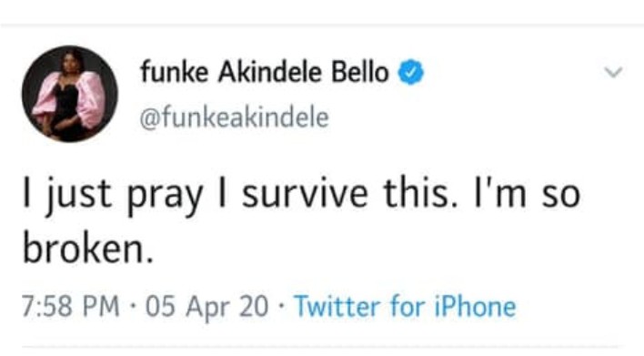This screenshot has width=644, height=356.
Task: Open funke Akindele Bello's profile picture
Action: click(70, 94)
